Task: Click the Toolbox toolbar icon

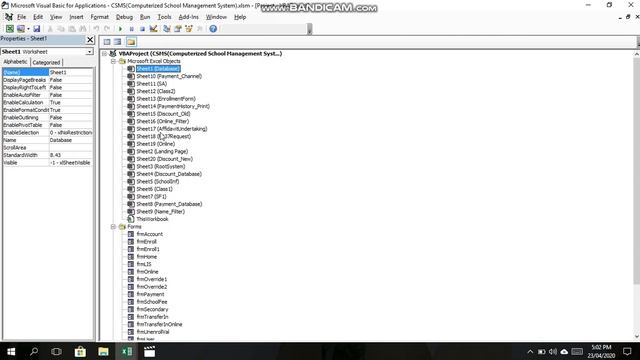Action: 200,29
